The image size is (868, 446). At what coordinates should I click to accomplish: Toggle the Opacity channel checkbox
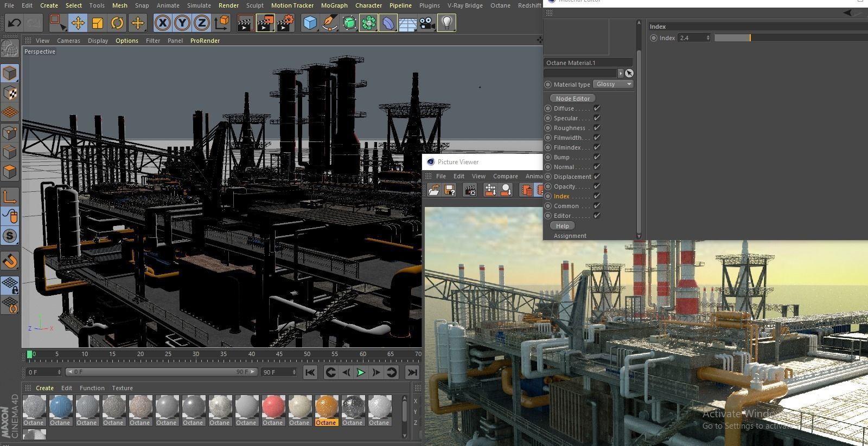pyautogui.click(x=597, y=186)
